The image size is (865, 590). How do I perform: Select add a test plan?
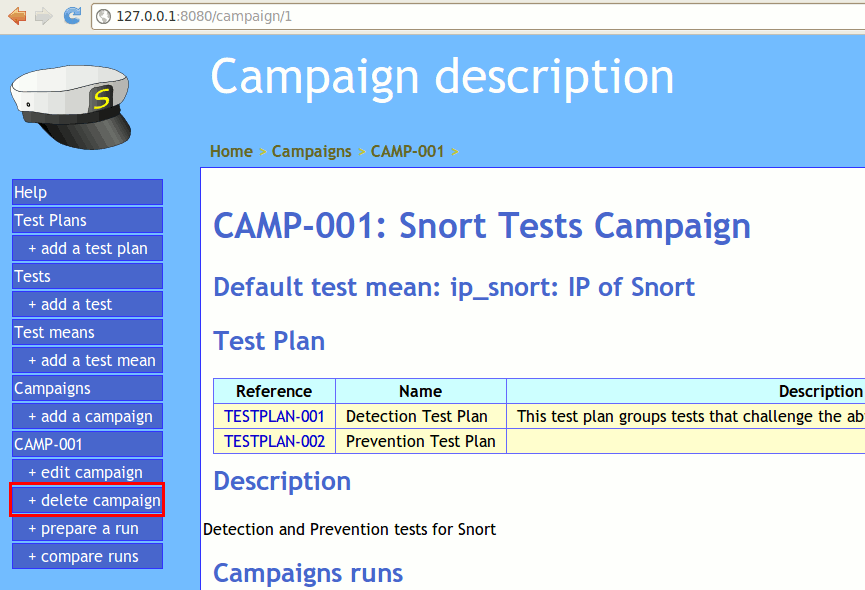pyautogui.click(x=87, y=248)
